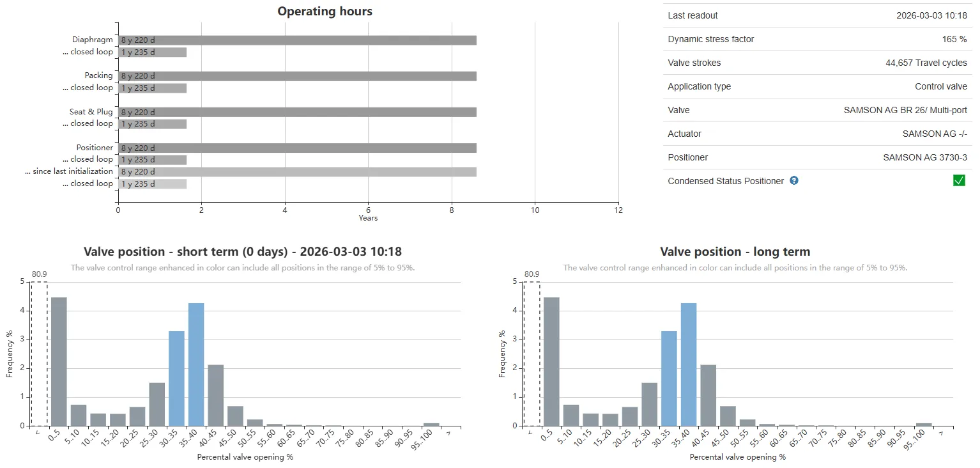Click the dashed 80.9 bar in long term chart
This screenshot has width=980, height=468.
(x=532, y=354)
